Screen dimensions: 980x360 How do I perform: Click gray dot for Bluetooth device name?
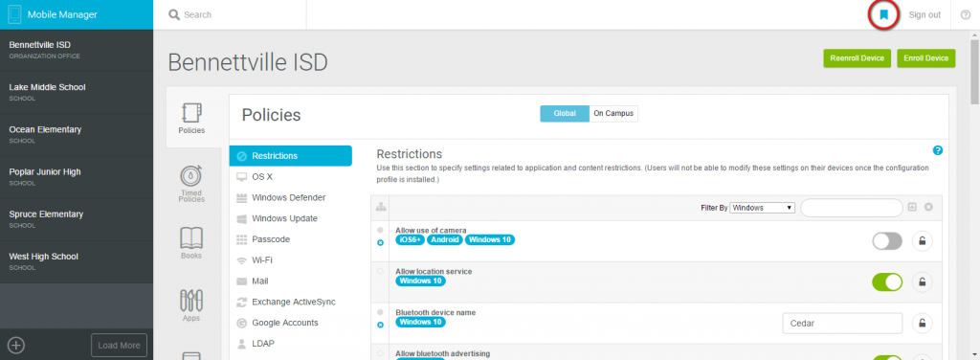point(381,312)
